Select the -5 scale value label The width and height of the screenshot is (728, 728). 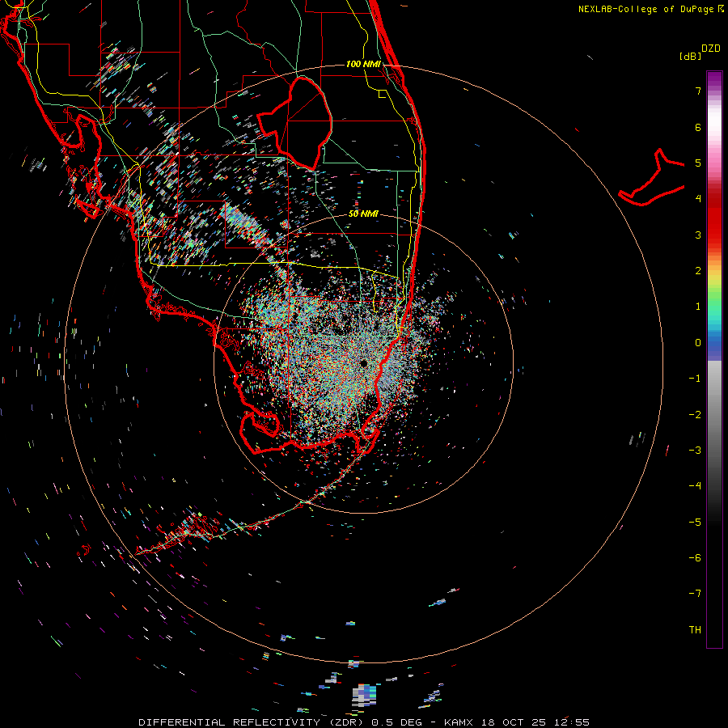tap(695, 523)
